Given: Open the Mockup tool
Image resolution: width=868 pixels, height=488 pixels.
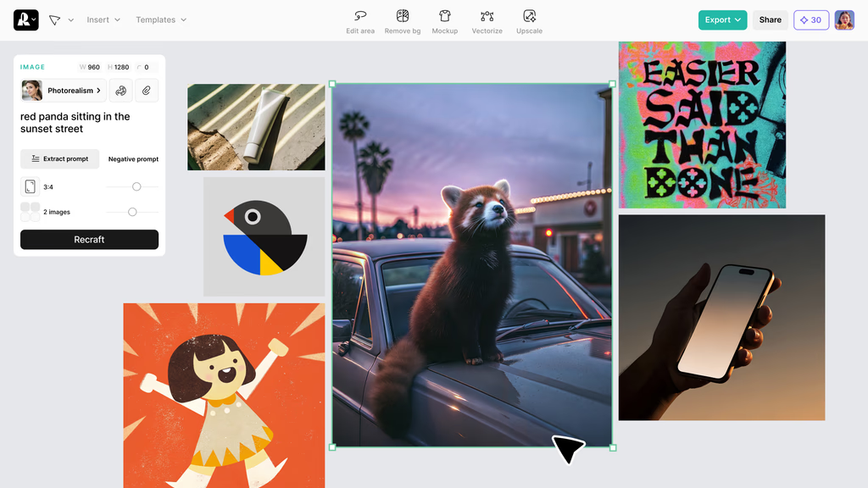Looking at the screenshot, I should click(x=444, y=22).
